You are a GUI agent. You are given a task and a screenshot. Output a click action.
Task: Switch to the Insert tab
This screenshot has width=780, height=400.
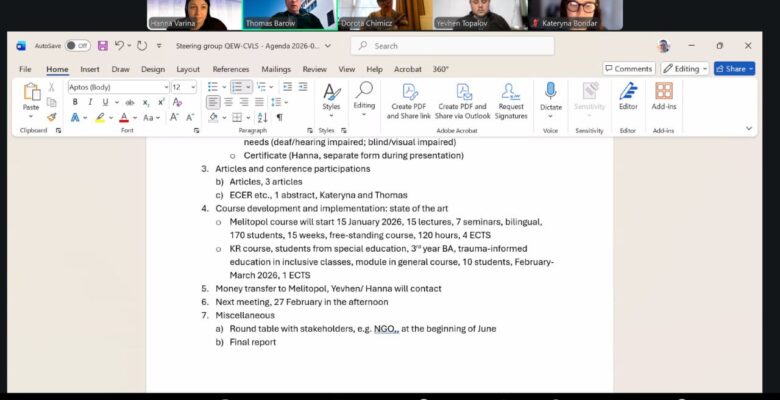90,69
